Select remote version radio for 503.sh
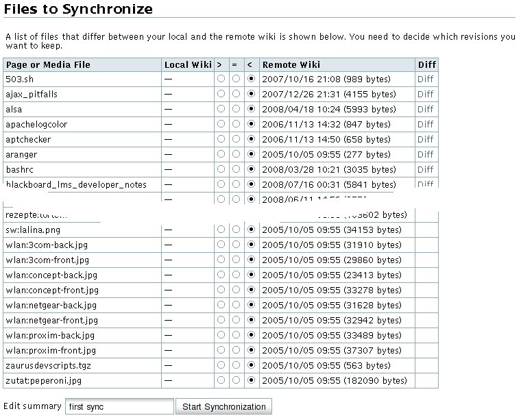 tap(251, 79)
